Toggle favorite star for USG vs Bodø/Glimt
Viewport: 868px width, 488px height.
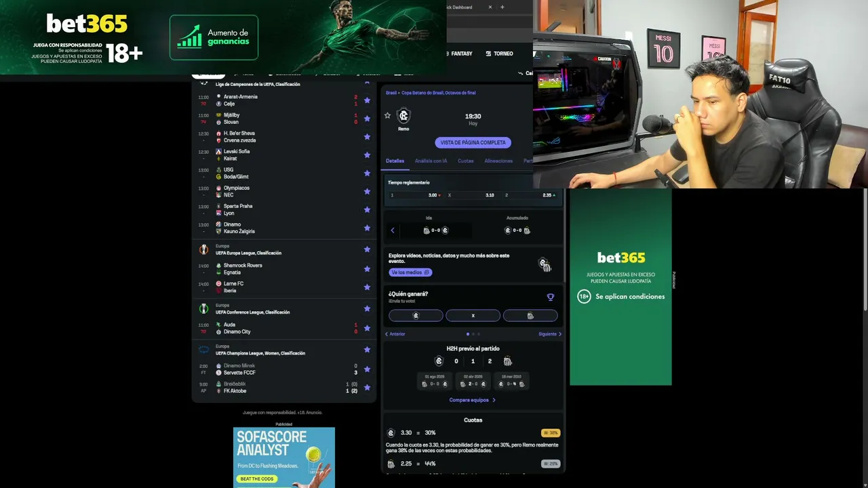pos(367,174)
